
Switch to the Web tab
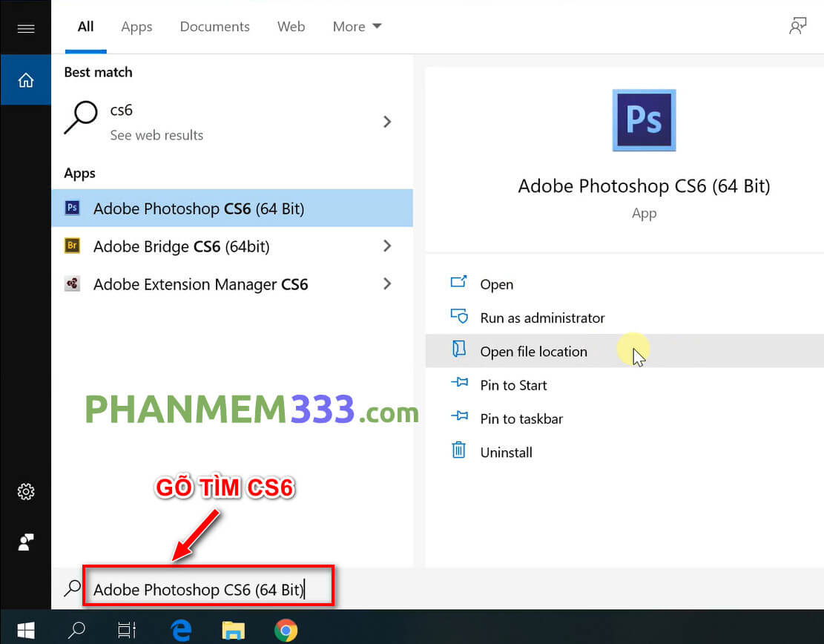point(291,26)
